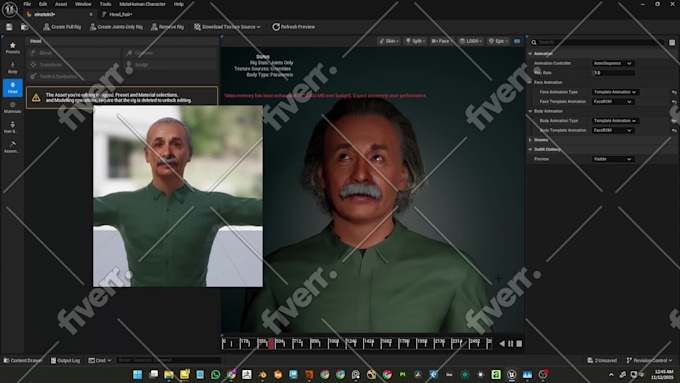Open the Split lighting dropdown
This screenshot has width=680, height=383.
click(415, 41)
